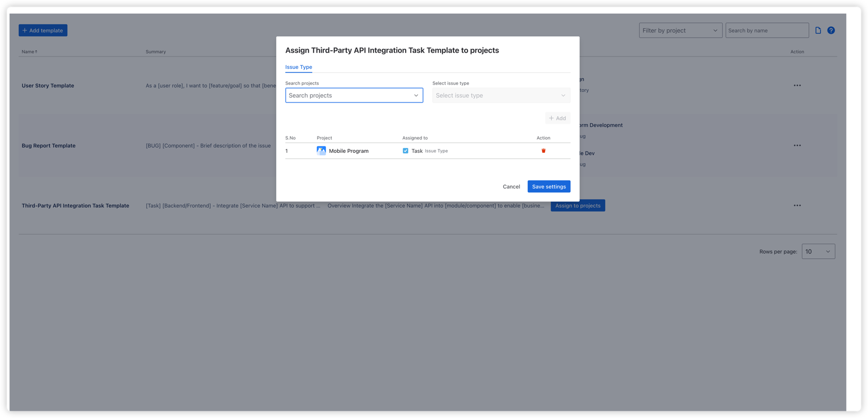The height and width of the screenshot is (418, 868).
Task: Click the document page icon beside help
Action: click(818, 30)
